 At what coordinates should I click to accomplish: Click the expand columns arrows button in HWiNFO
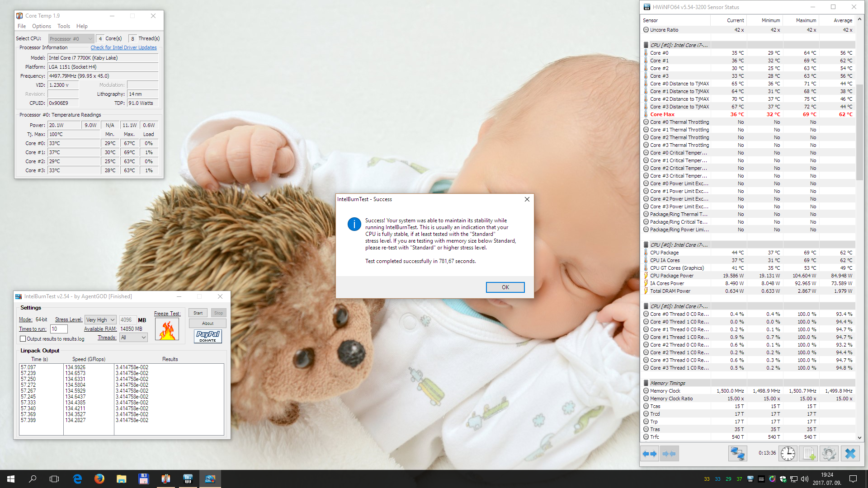pos(650,454)
